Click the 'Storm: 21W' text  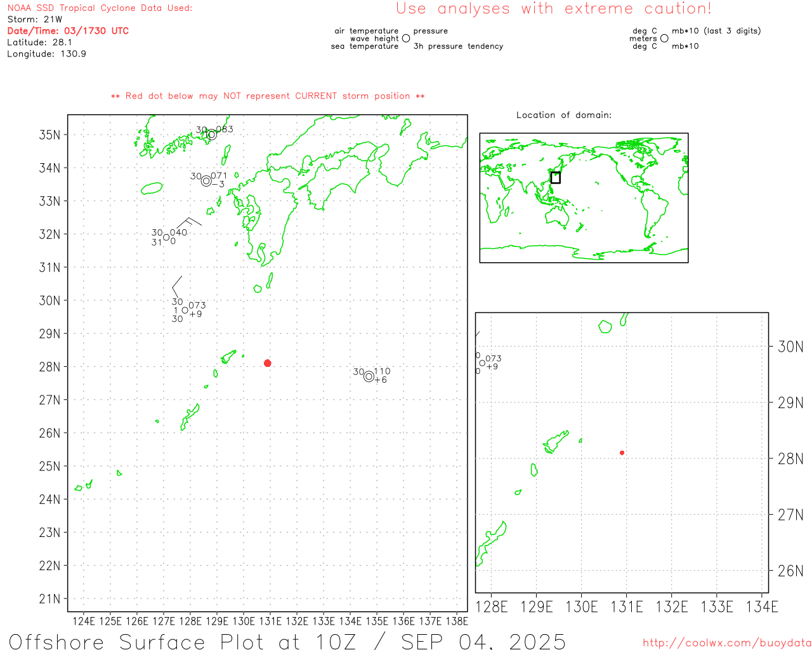pyautogui.click(x=35, y=20)
